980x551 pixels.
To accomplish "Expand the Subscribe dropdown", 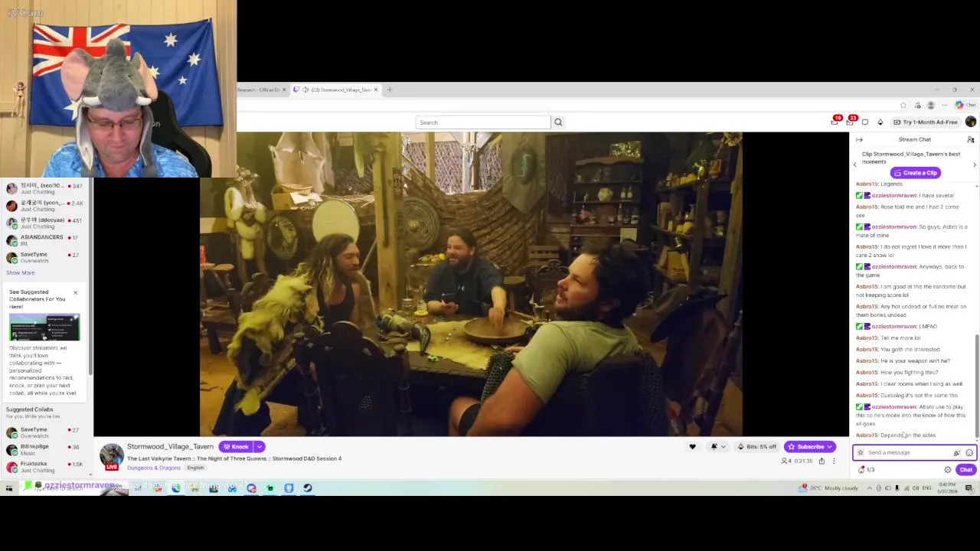I will tap(829, 447).
